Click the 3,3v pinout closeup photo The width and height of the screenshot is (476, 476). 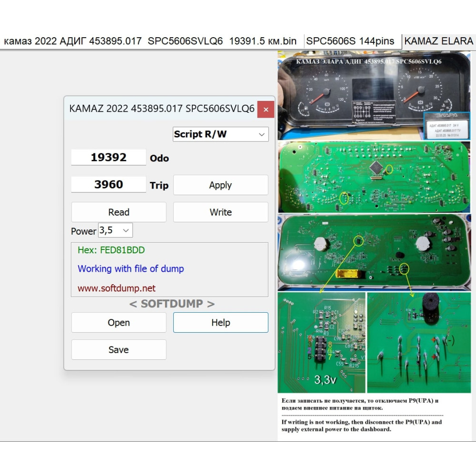click(x=321, y=342)
